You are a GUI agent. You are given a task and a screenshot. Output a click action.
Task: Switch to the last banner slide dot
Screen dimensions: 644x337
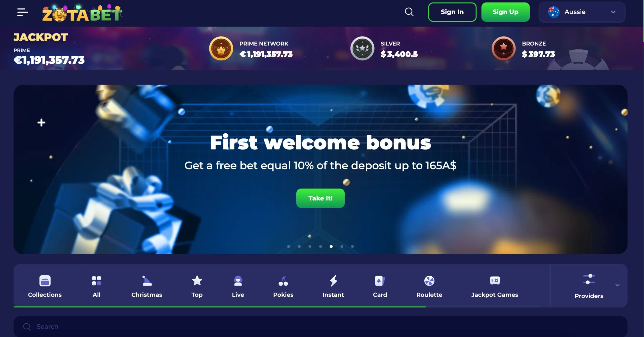(x=352, y=246)
